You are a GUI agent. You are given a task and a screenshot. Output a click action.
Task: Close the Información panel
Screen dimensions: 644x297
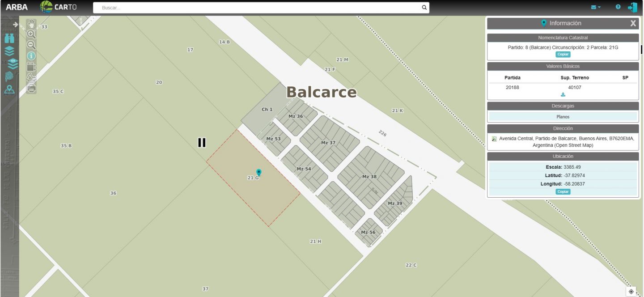[x=633, y=23]
